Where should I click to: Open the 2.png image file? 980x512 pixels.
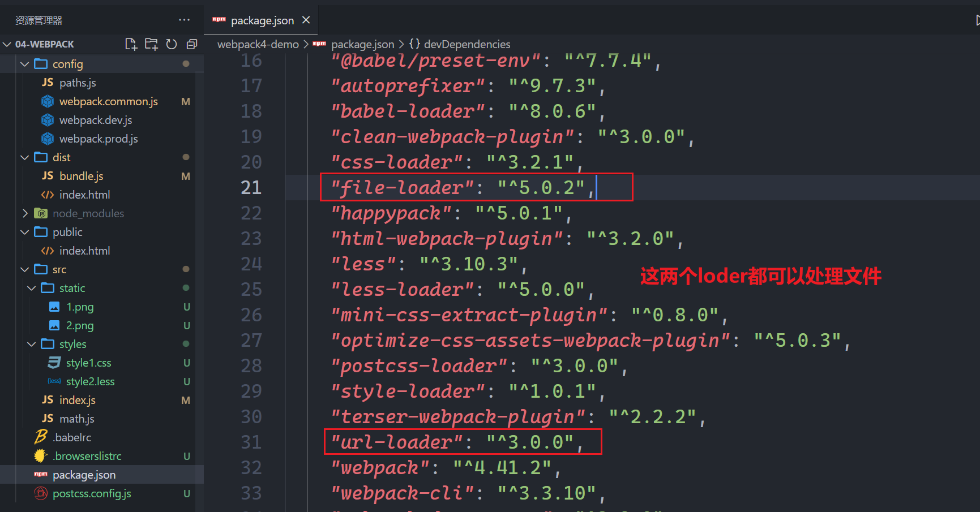coord(80,325)
